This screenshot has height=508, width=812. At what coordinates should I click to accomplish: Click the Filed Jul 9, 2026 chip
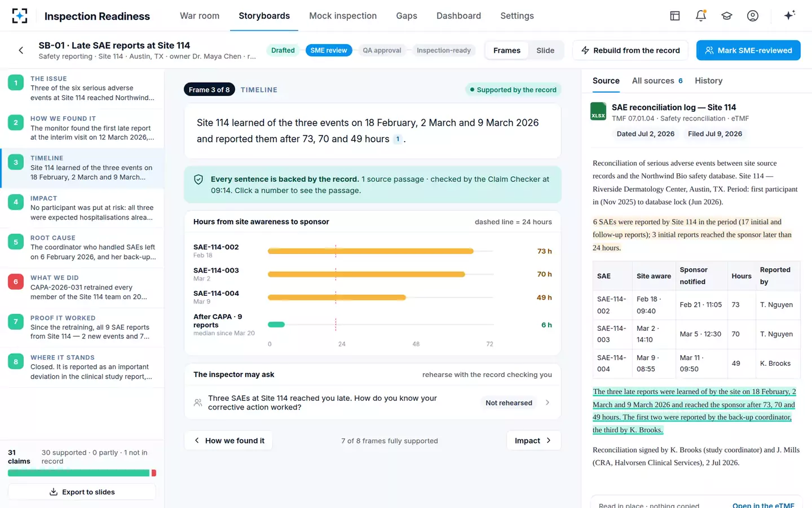click(x=715, y=134)
